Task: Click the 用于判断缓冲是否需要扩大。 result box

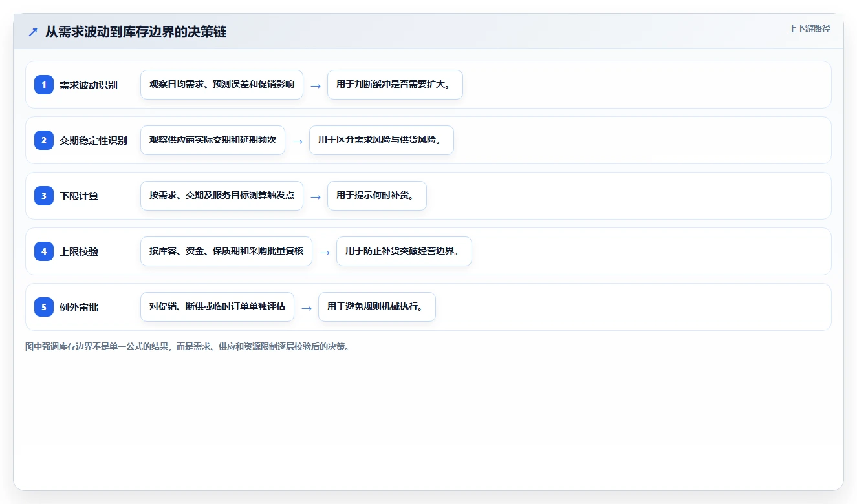Action: point(395,85)
